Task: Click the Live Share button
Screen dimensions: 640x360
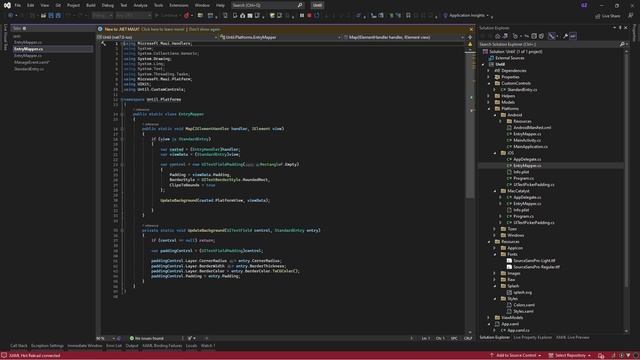Action: coord(607,16)
